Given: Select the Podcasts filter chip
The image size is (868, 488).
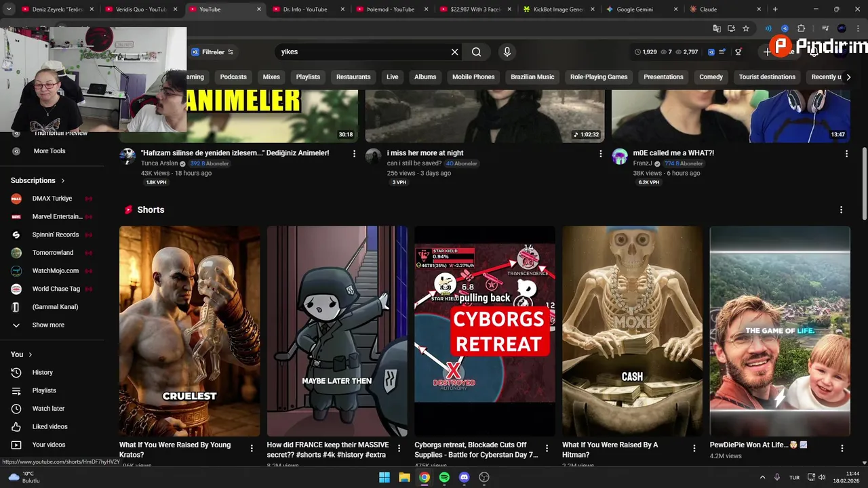Looking at the screenshot, I should [x=233, y=77].
